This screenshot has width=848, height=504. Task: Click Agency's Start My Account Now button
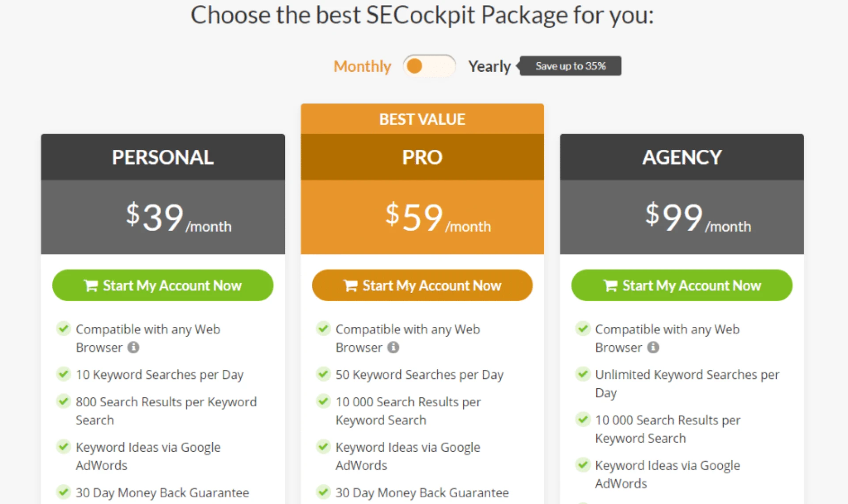click(682, 285)
